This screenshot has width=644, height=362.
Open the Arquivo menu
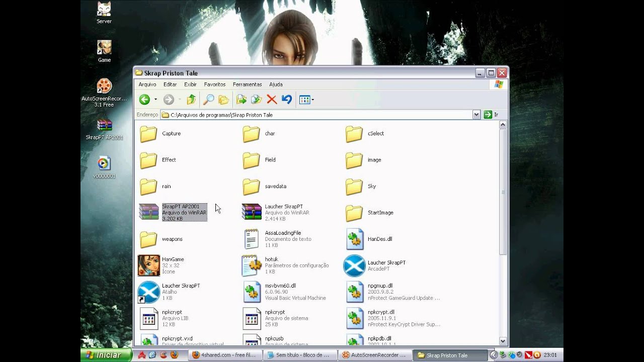[147, 84]
